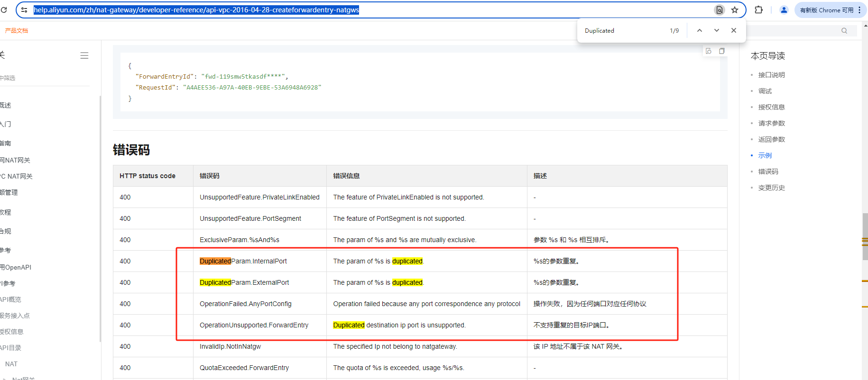Click the ForwardEntryId value in JSON sample

243,77
